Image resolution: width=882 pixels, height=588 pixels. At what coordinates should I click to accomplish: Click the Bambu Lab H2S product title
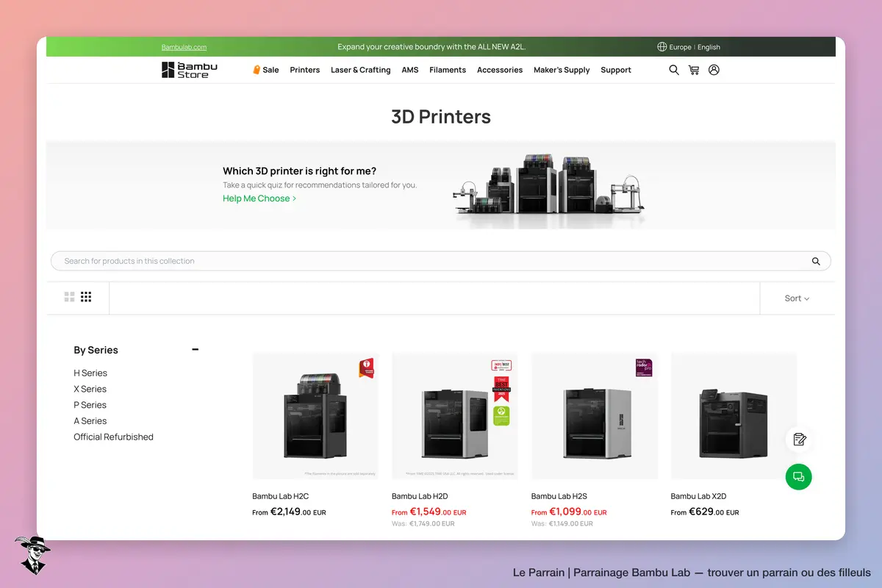click(559, 496)
